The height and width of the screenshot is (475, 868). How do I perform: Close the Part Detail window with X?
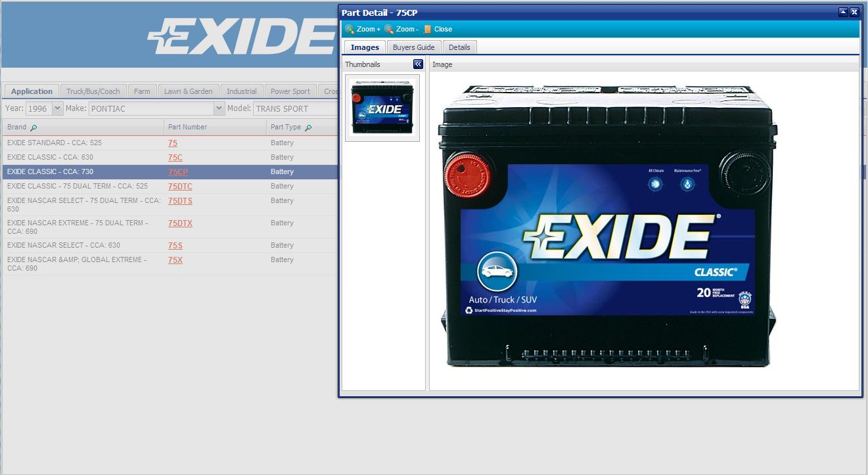pyautogui.click(x=854, y=12)
